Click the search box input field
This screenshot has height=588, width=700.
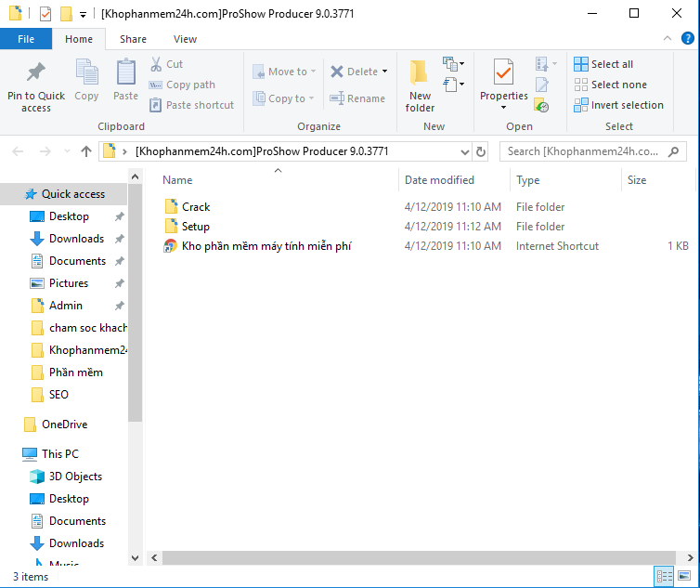click(x=585, y=151)
